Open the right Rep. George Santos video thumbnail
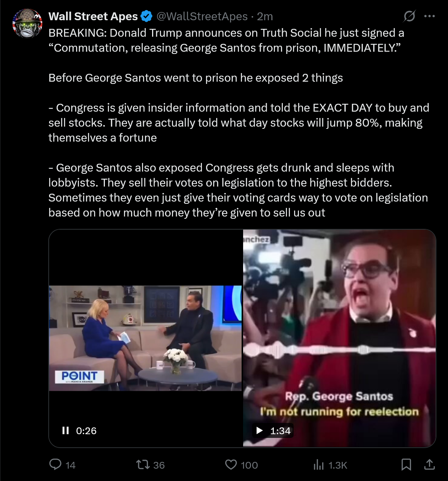 pos(339,338)
